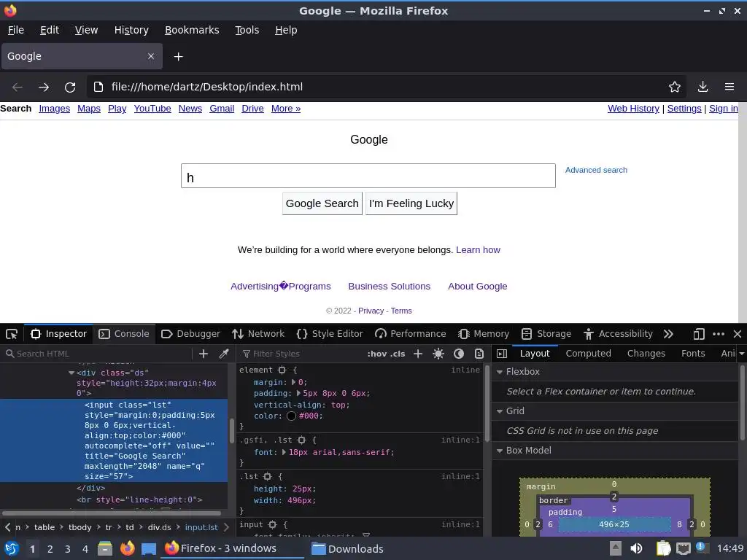Expand the padding shorthand property arrow

tap(298, 393)
